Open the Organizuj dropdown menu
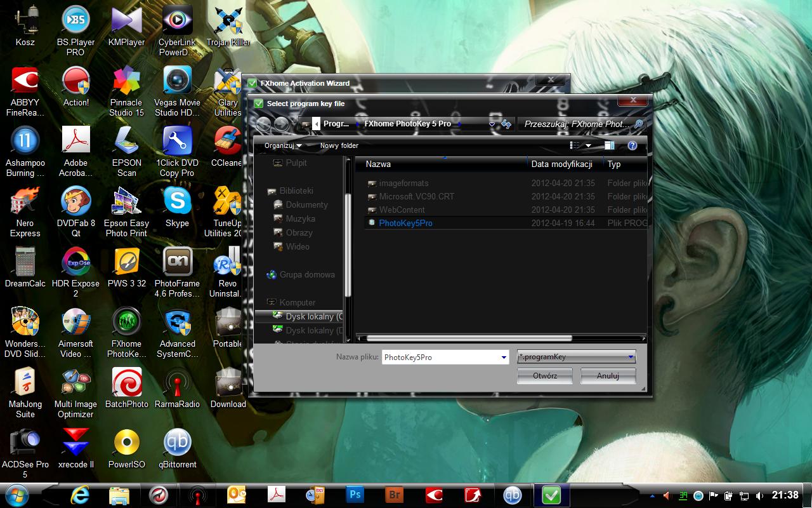 click(283, 145)
